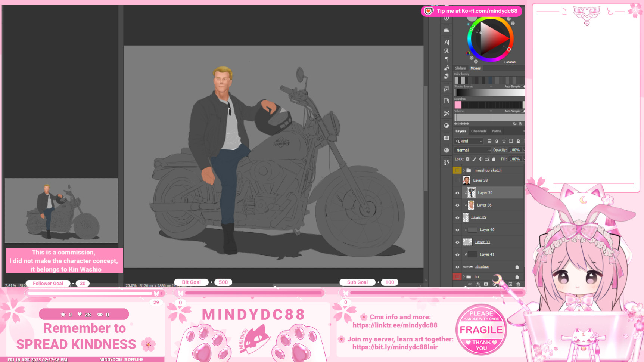
Task: Open the Histogram panel icon
Action: tap(446, 30)
